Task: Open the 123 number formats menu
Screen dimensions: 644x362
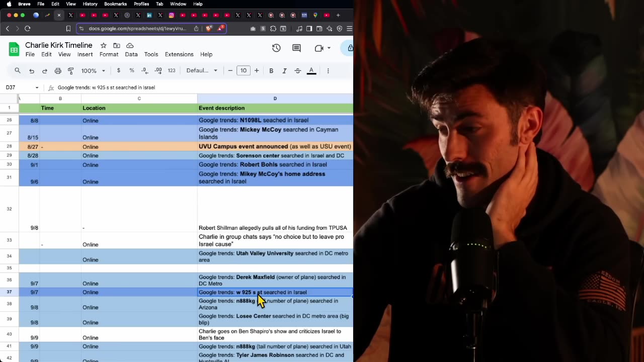Action: tap(172, 70)
